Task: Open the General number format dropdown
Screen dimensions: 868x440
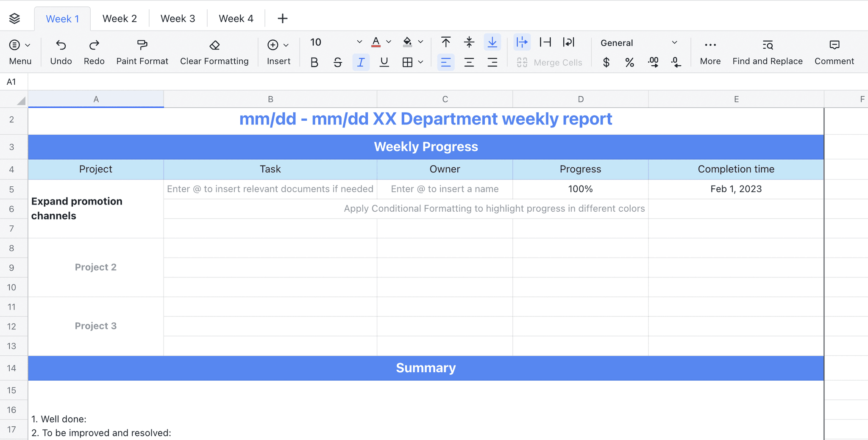Action: (x=674, y=42)
